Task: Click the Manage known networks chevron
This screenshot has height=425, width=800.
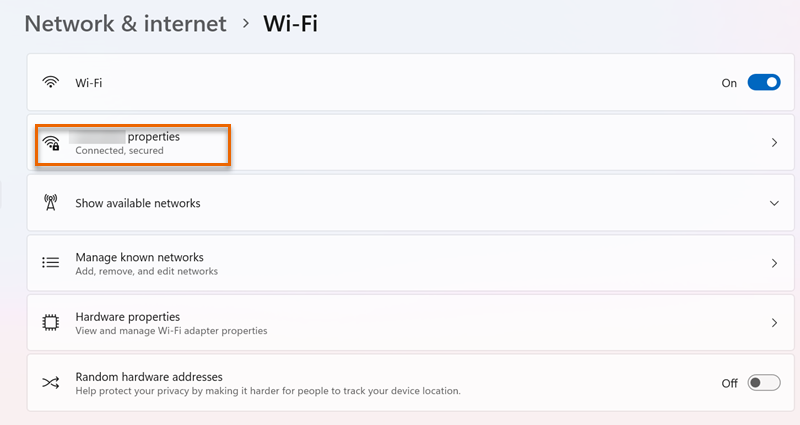Action: (774, 263)
